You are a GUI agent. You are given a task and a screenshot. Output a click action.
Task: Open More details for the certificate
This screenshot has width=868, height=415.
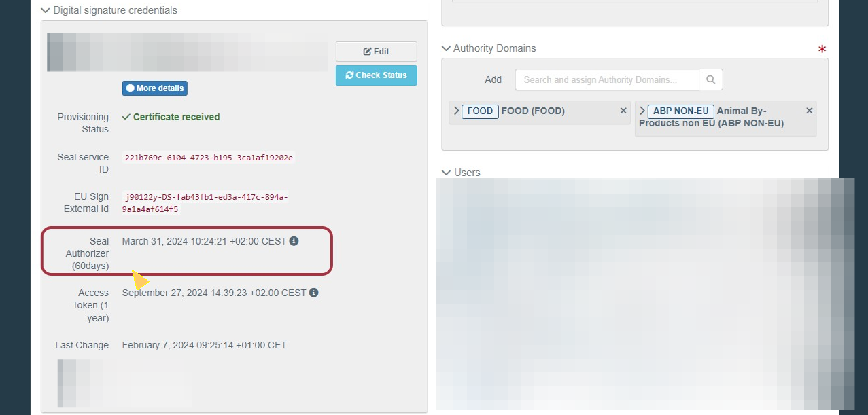pos(154,88)
